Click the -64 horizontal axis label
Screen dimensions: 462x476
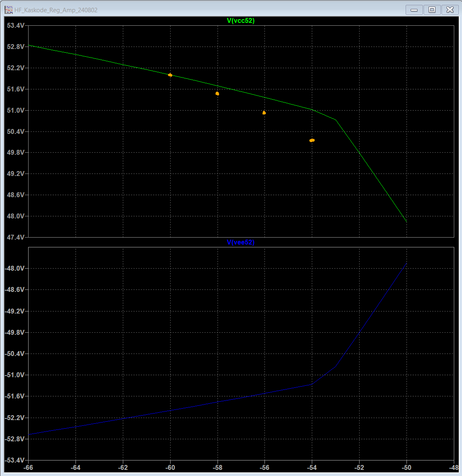(76, 468)
